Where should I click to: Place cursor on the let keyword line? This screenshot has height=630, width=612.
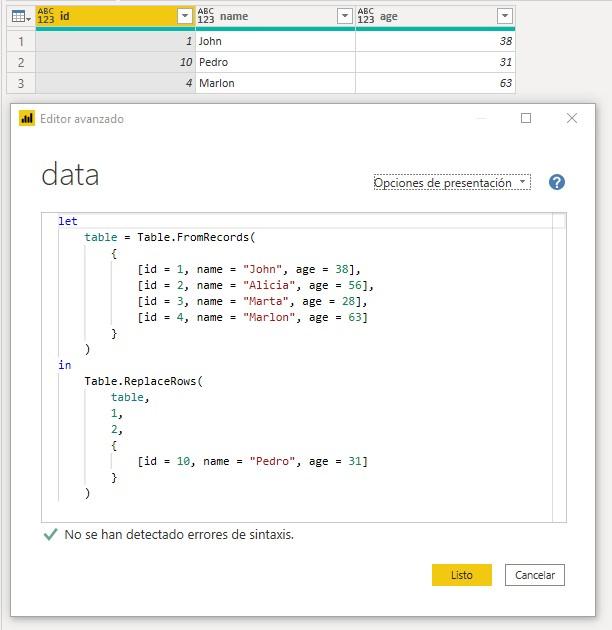[68, 221]
